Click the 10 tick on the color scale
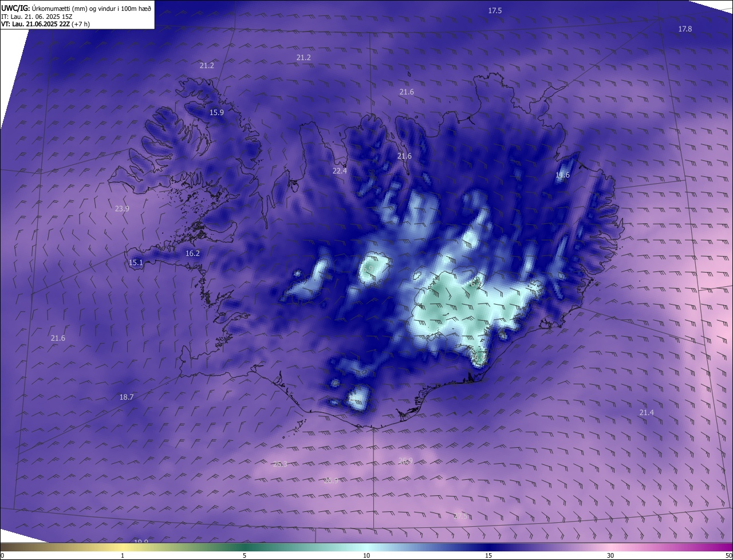This screenshot has height=560, width=733. (x=366, y=555)
